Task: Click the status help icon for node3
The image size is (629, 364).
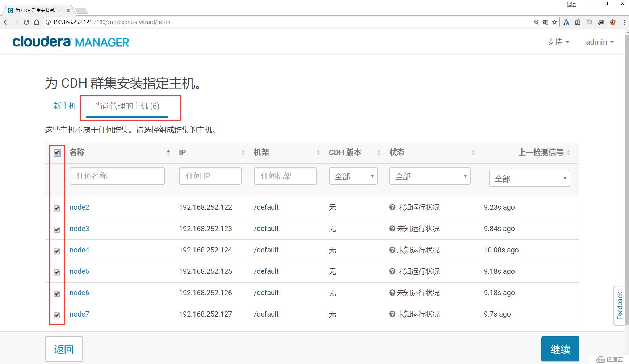Action: [x=392, y=229]
